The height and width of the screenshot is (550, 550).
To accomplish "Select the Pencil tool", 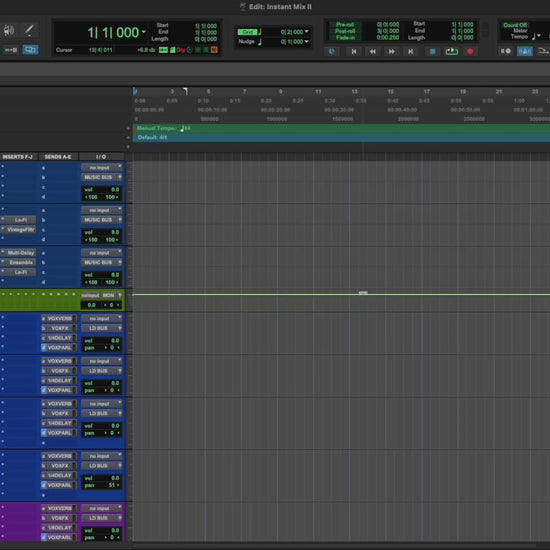I will pyautogui.click(x=29, y=31).
